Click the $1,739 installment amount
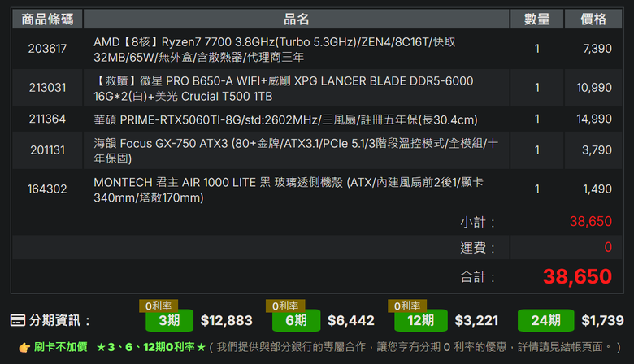 pyautogui.click(x=602, y=320)
